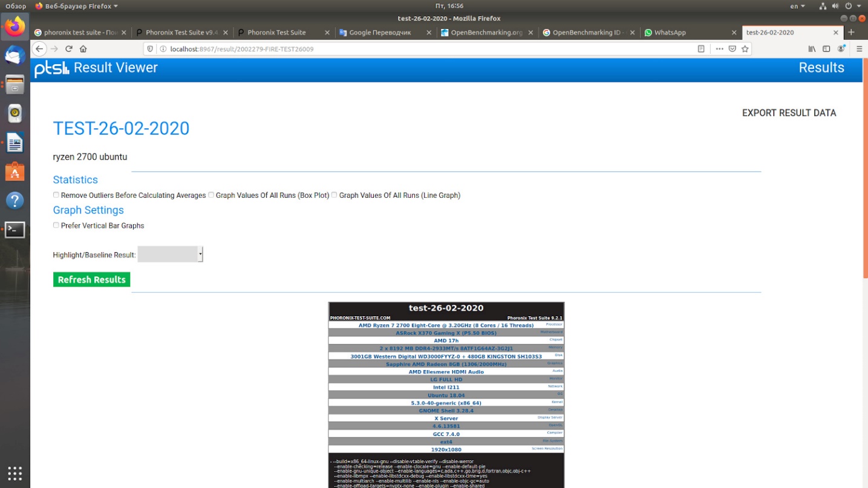868x488 pixels.
Task: Toggle reader view in address bar
Action: point(701,49)
